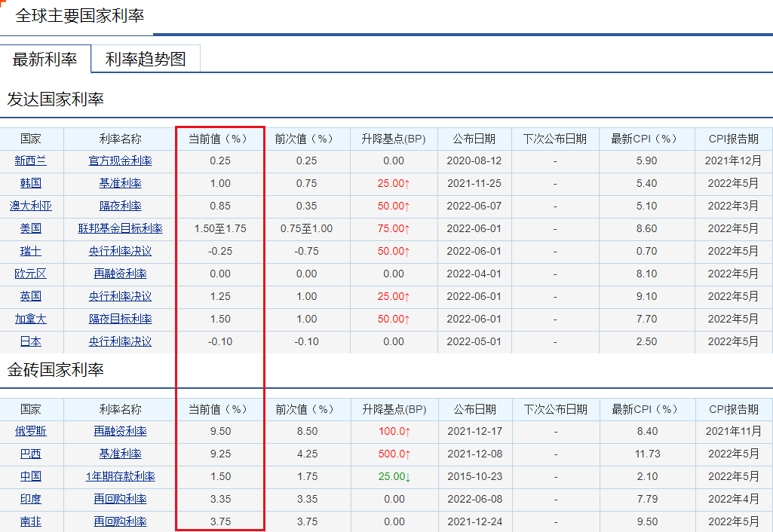Click the 2021-11-25 publish date
This screenshot has width=773, height=532.
pyautogui.click(x=474, y=183)
